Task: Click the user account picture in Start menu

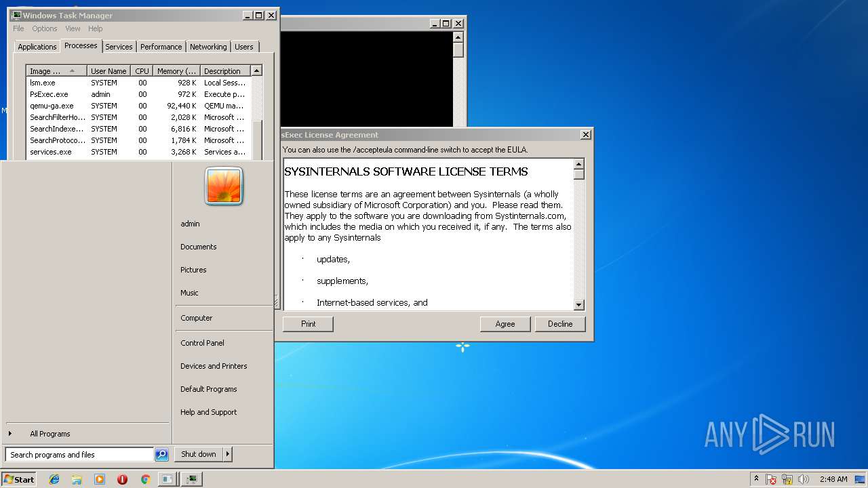Action: pyautogui.click(x=224, y=186)
